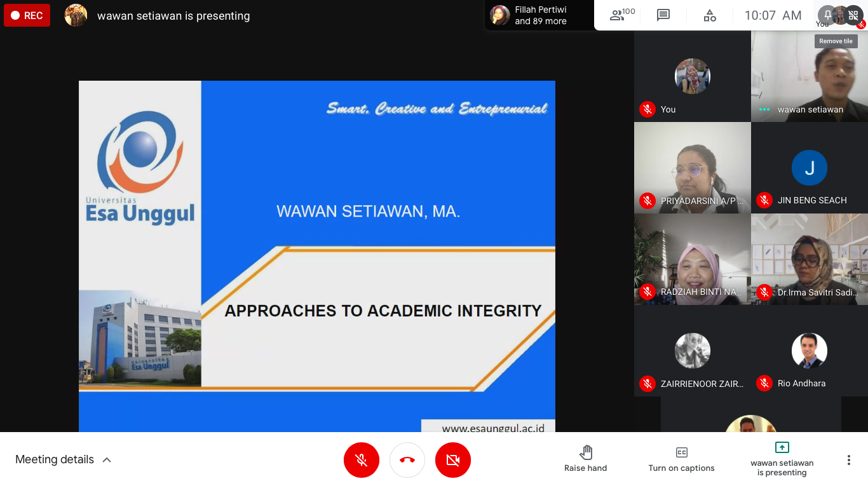
Task: Select the wawan setiawan video tile
Action: point(810,76)
